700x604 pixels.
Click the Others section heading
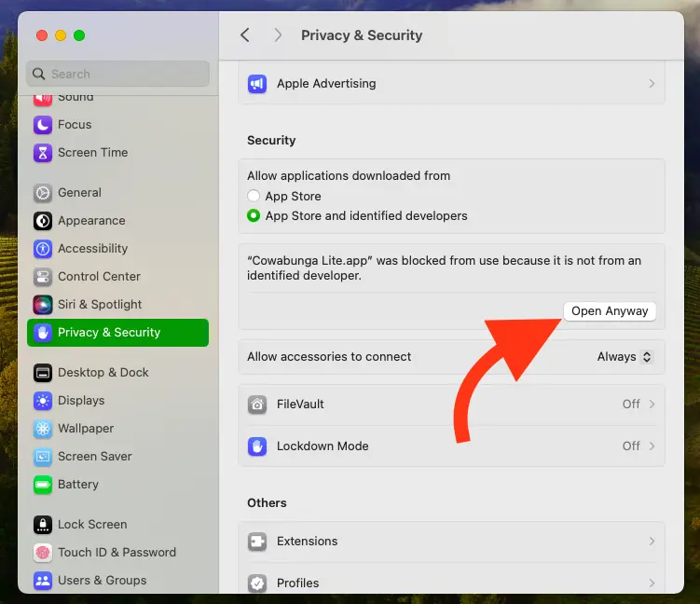[x=267, y=503]
